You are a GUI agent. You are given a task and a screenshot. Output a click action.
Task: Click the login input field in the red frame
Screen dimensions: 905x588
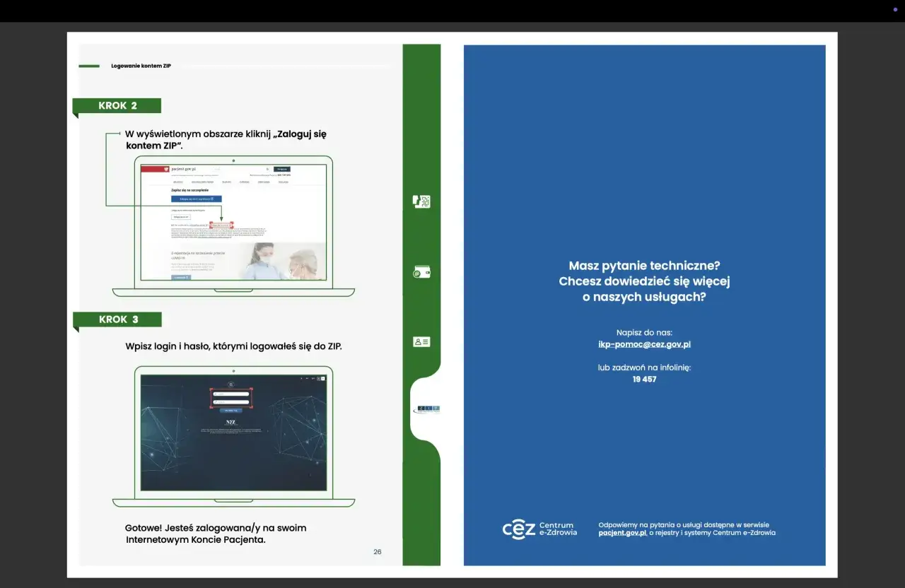tap(231, 394)
